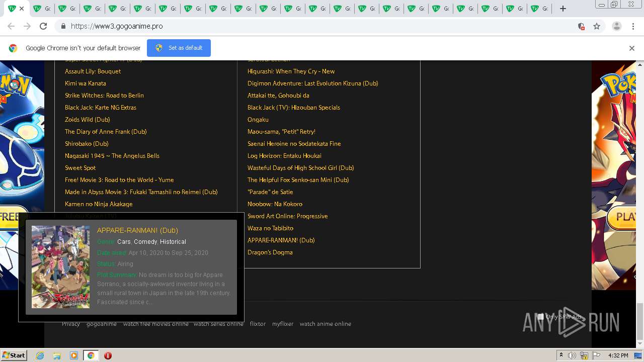Open Zoids Wild (Dub) link

point(88,120)
